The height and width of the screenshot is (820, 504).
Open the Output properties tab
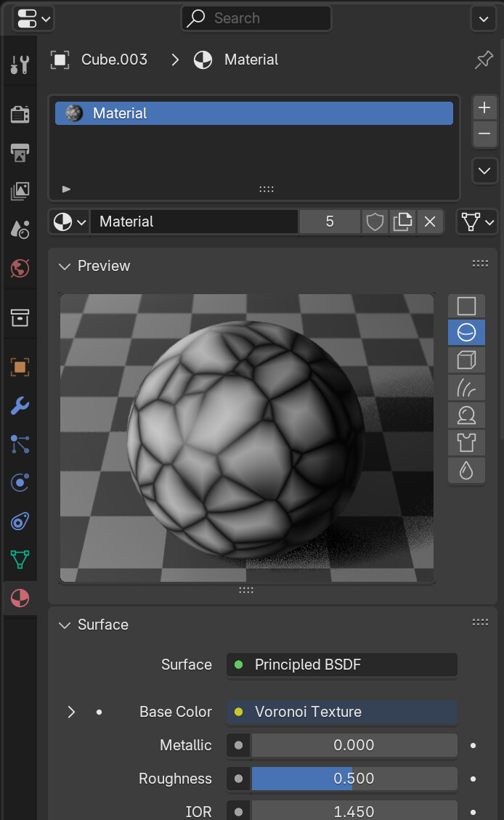click(20, 153)
